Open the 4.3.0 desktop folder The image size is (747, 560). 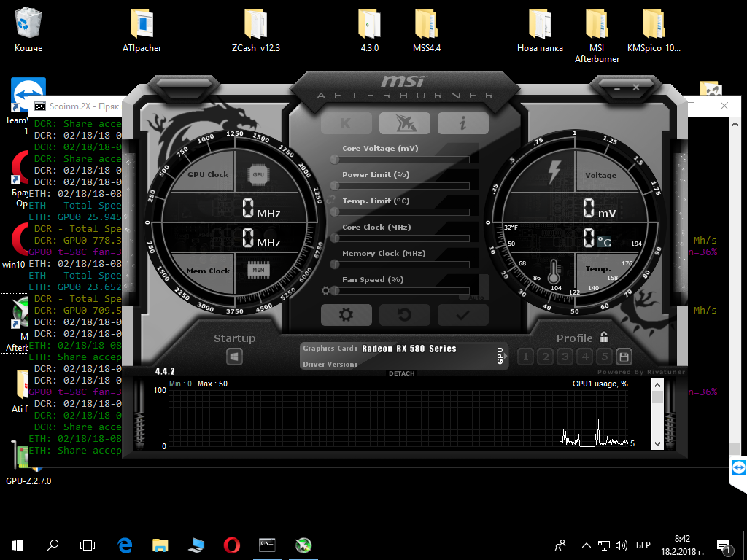(x=370, y=29)
